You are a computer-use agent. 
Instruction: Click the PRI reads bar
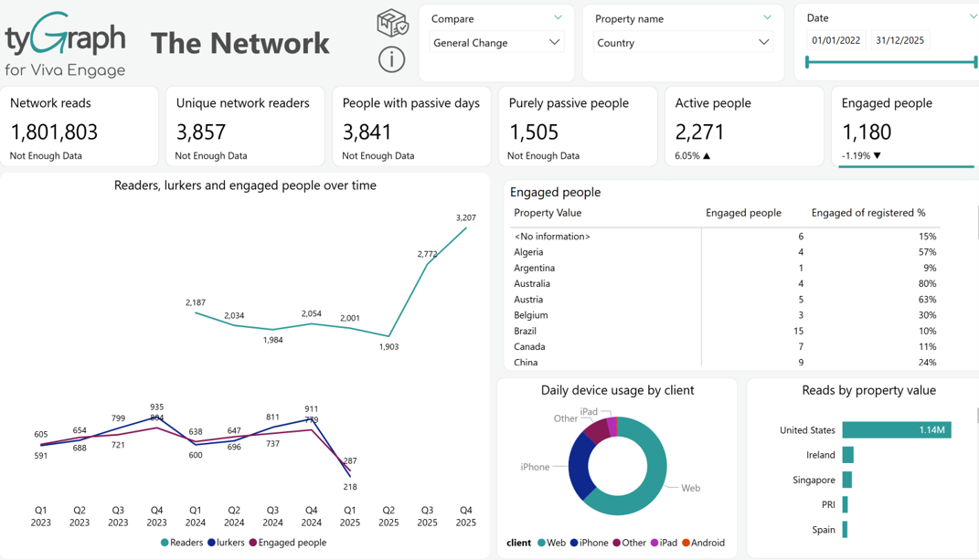(x=845, y=504)
